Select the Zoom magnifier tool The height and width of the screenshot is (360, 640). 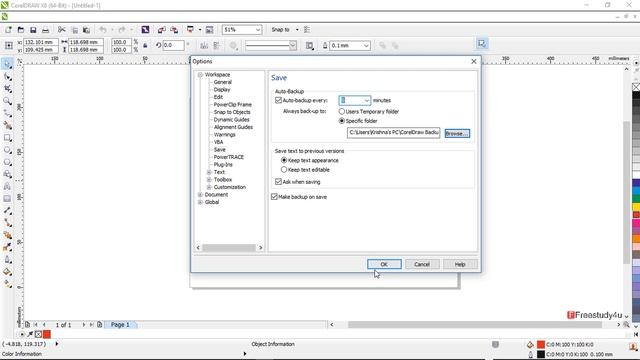(x=7, y=101)
